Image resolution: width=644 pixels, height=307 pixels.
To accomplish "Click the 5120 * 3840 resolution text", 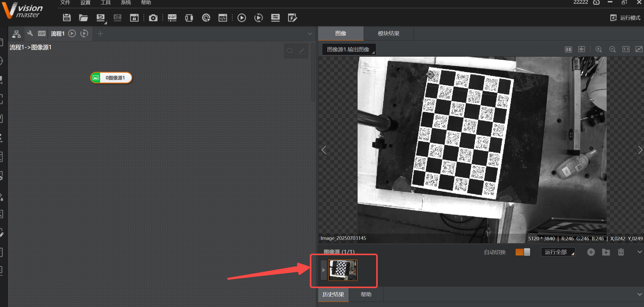I will click(x=542, y=238).
